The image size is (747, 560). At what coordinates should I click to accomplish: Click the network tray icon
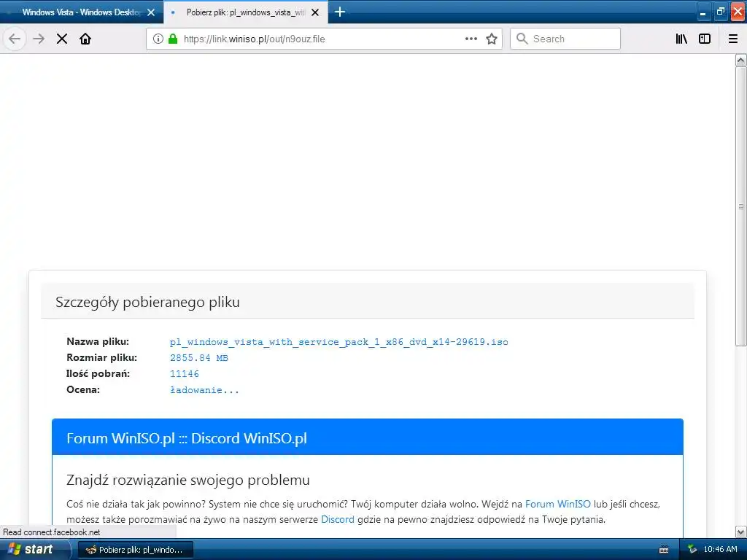click(692, 550)
